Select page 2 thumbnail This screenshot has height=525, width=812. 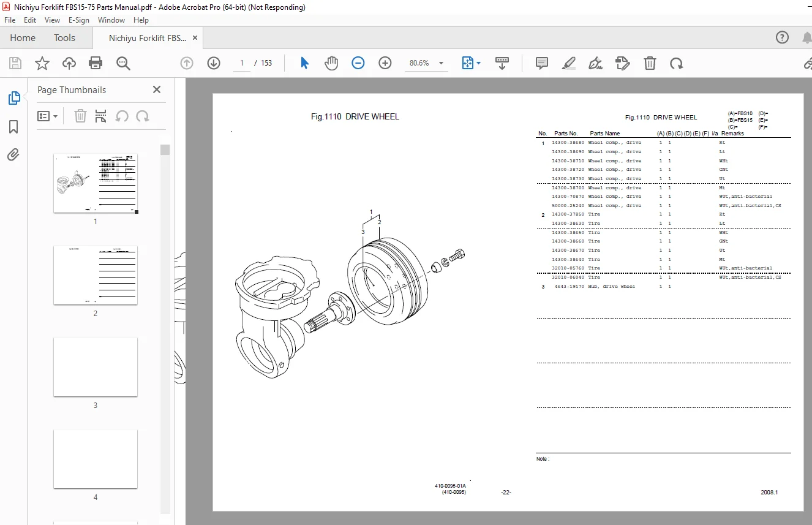96,275
